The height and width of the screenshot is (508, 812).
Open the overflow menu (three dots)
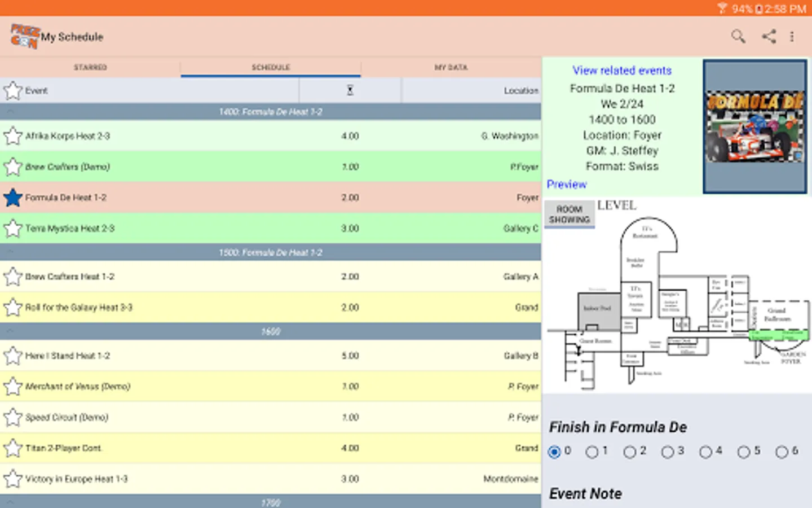click(x=792, y=37)
